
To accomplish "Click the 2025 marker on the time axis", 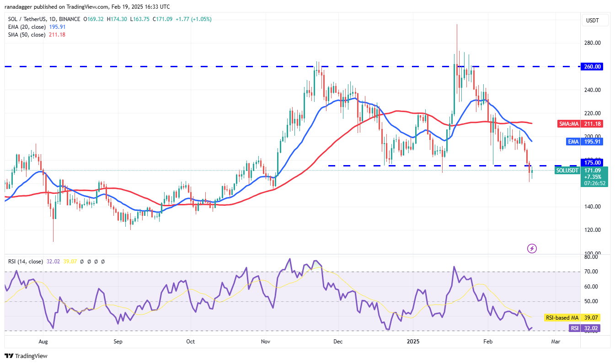I will click(412, 342).
